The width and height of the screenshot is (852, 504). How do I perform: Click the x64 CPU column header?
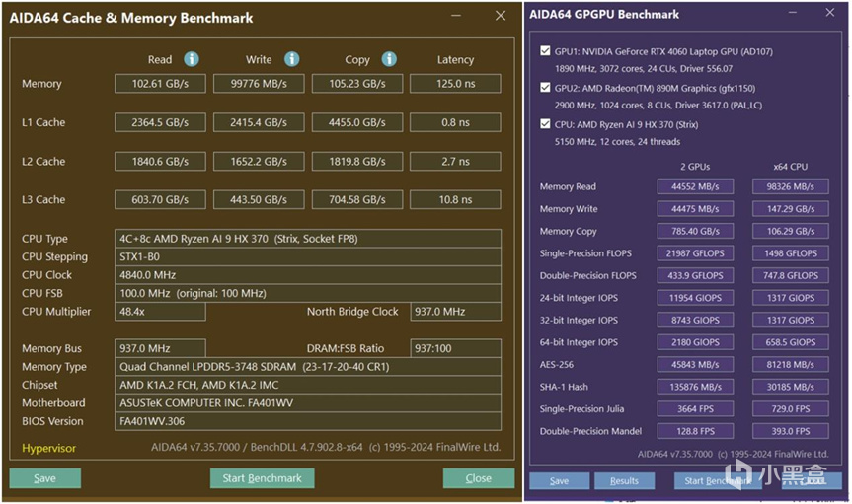coord(791,167)
